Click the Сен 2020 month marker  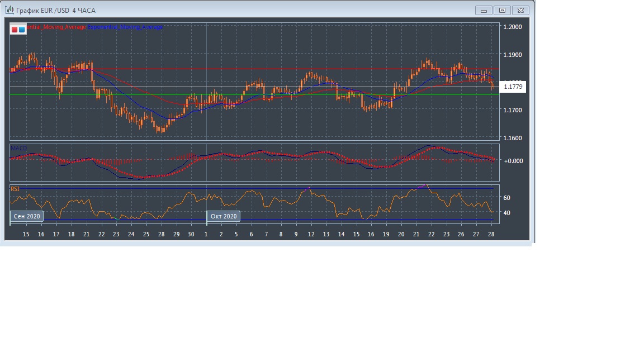(27, 216)
